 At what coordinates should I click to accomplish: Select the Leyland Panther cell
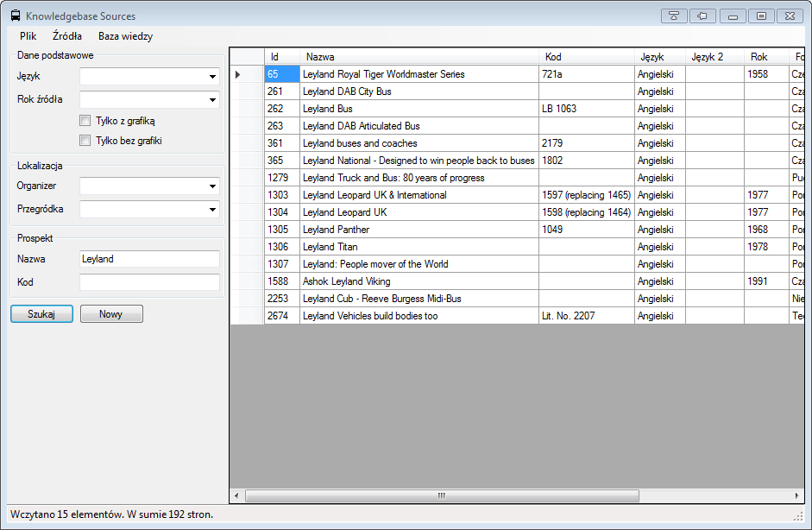[419, 230]
